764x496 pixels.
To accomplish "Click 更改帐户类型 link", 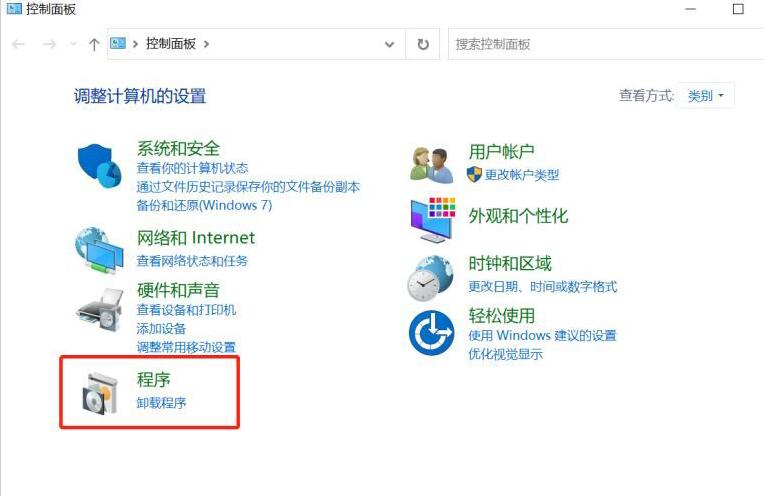I will (x=522, y=174).
